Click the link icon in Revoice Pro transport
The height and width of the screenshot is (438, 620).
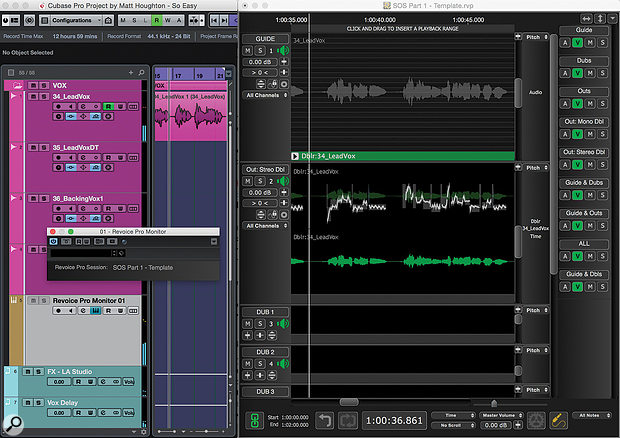[x=255, y=420]
